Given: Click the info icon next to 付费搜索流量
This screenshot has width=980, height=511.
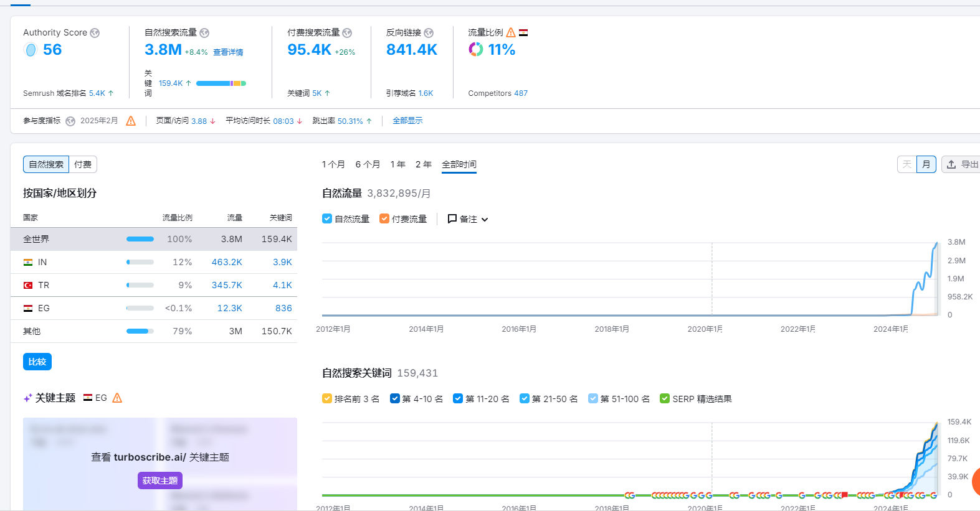Looking at the screenshot, I should point(347,33).
